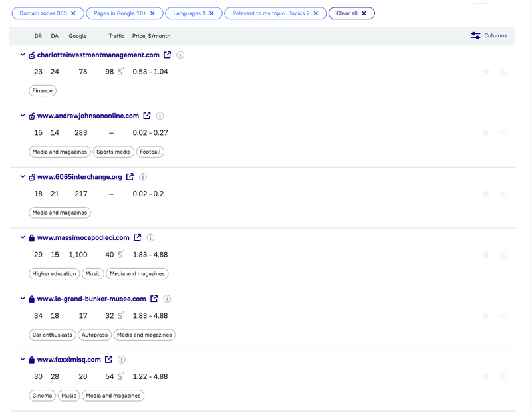
Task: Click the lock icon beside www.massimocapodieci.com
Action: 31,237
